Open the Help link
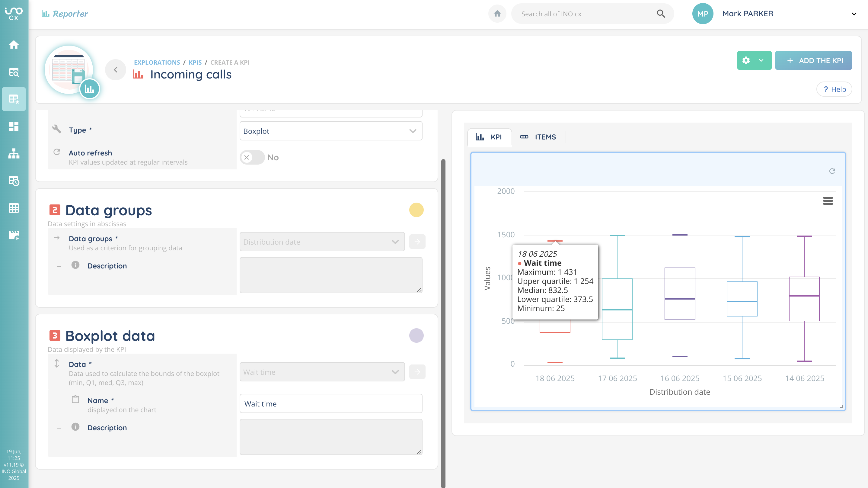Image resolution: width=868 pixels, height=488 pixels. coord(834,89)
